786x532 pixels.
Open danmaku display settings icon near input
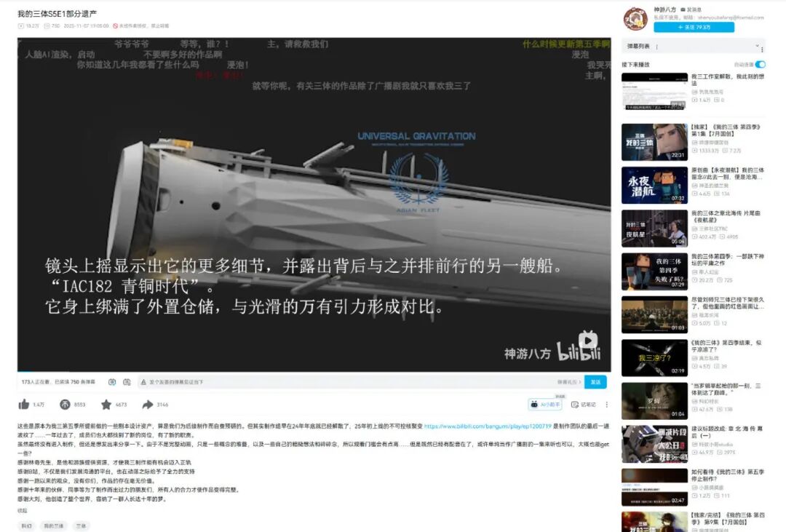[127, 382]
